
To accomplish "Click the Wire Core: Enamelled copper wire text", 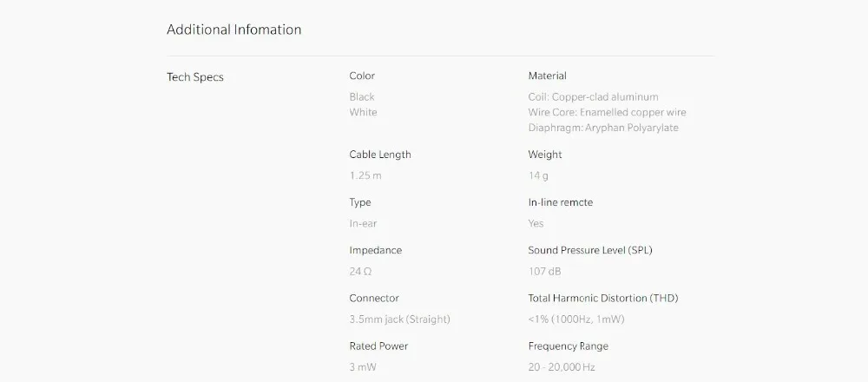I will [x=607, y=112].
